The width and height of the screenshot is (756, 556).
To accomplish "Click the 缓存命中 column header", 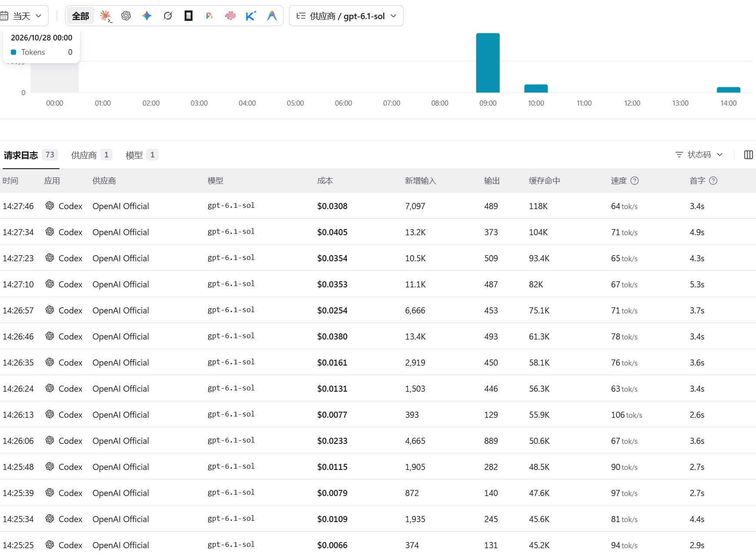I will point(544,181).
